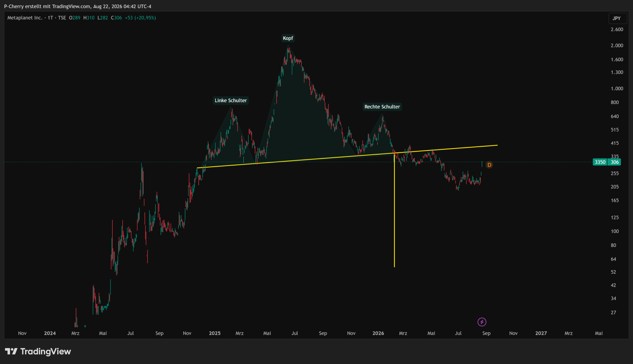Click the 100 price axis label
The height and width of the screenshot is (364, 633).
614,231
